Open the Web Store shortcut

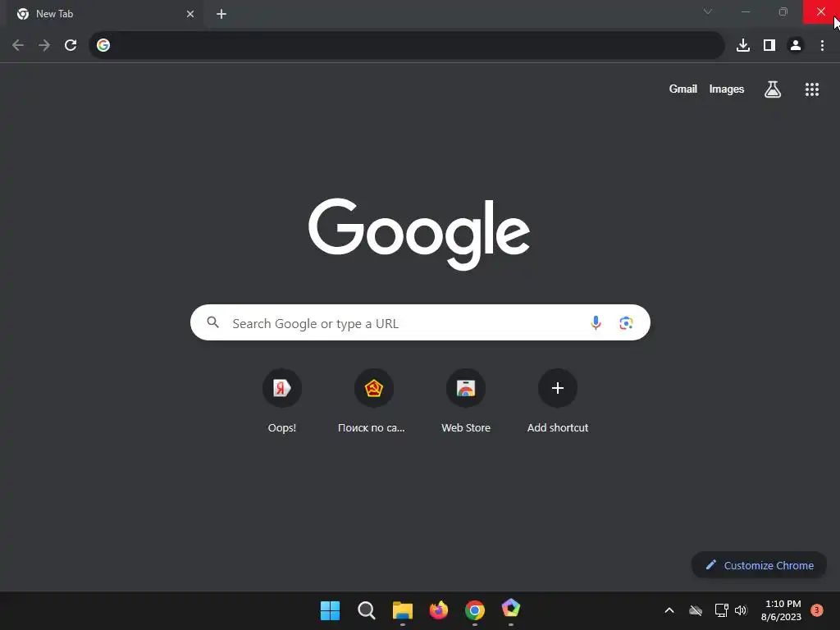point(466,399)
